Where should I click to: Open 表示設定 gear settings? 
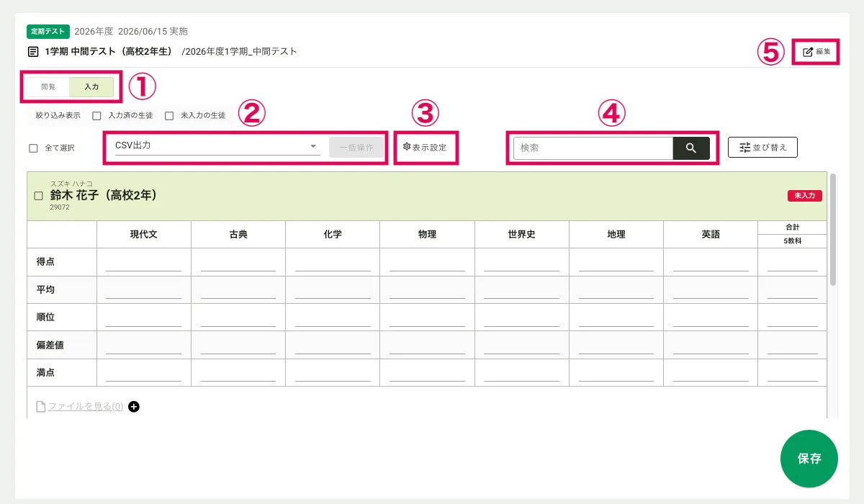tap(425, 147)
